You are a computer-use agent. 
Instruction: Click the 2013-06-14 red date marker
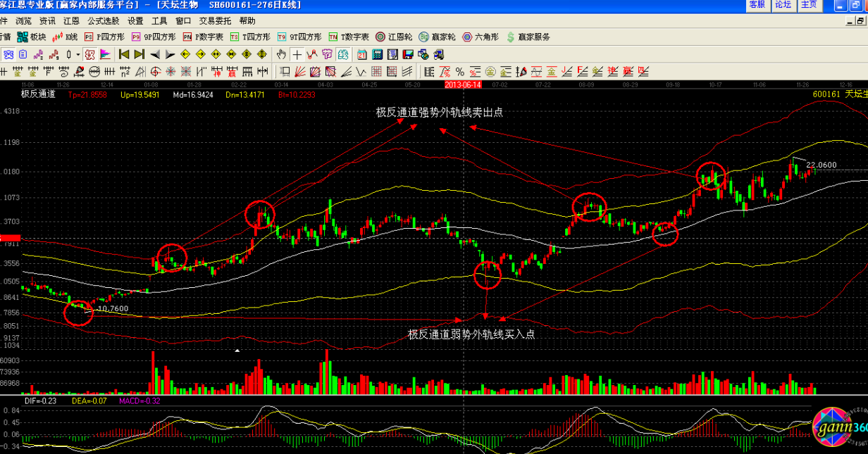tap(463, 84)
